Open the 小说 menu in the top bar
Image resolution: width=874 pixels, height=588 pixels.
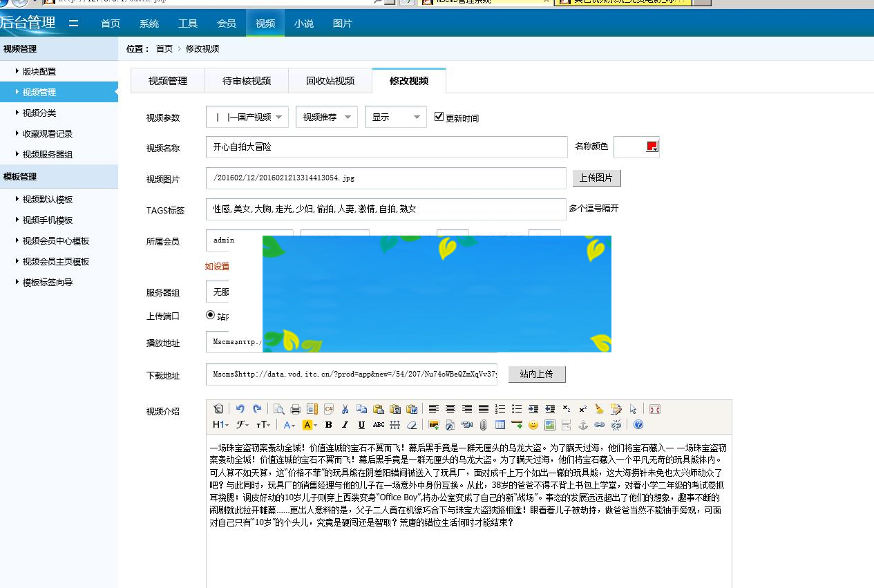tap(304, 23)
